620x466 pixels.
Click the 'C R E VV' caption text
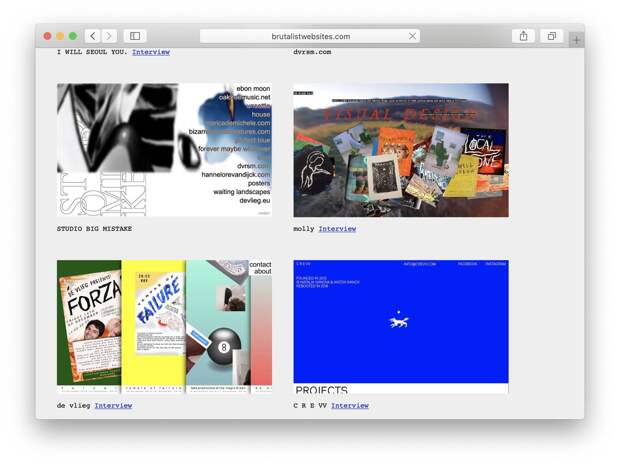(310, 405)
